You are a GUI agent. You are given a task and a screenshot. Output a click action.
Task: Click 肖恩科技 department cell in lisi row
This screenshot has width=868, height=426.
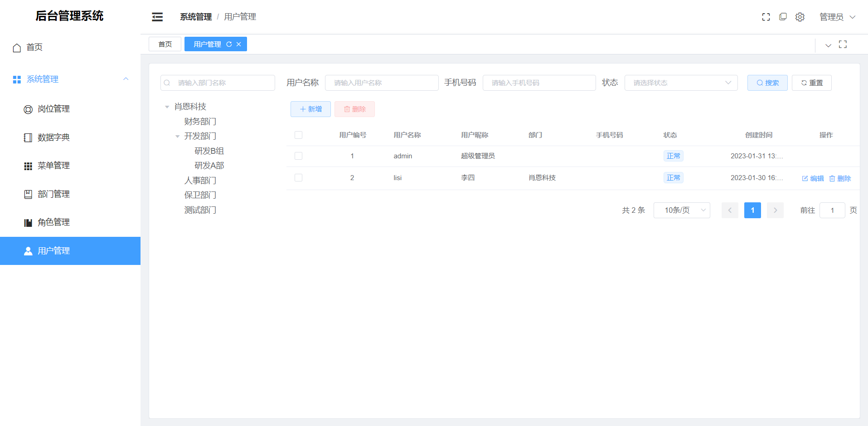coord(542,177)
